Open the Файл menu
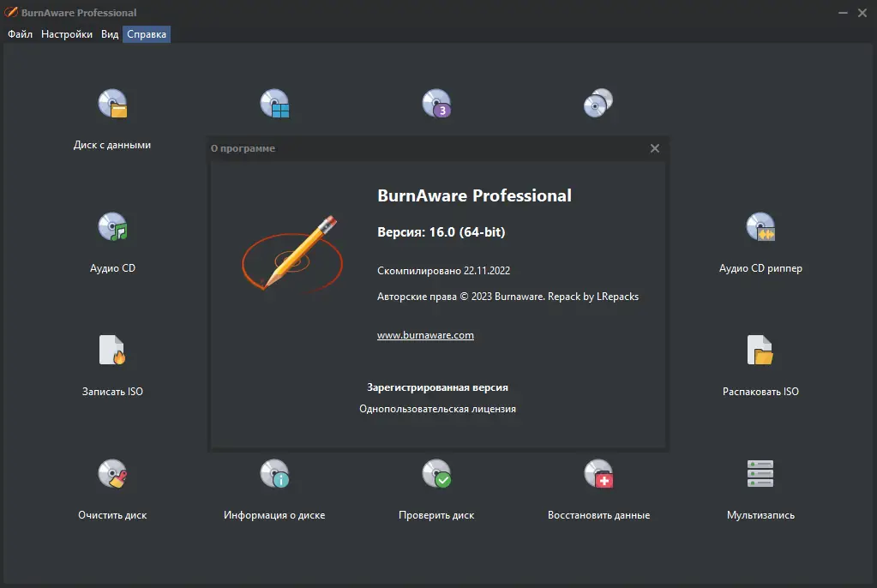The width and height of the screenshot is (877, 588). coord(20,34)
